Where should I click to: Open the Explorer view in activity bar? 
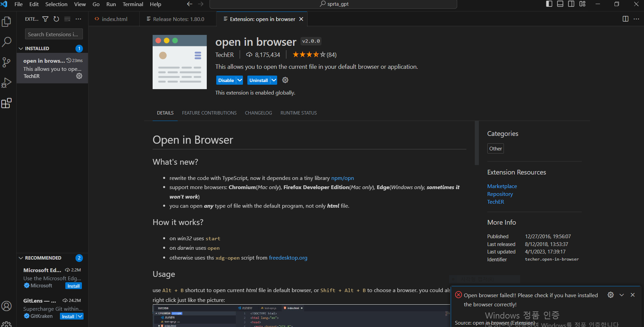click(6, 22)
